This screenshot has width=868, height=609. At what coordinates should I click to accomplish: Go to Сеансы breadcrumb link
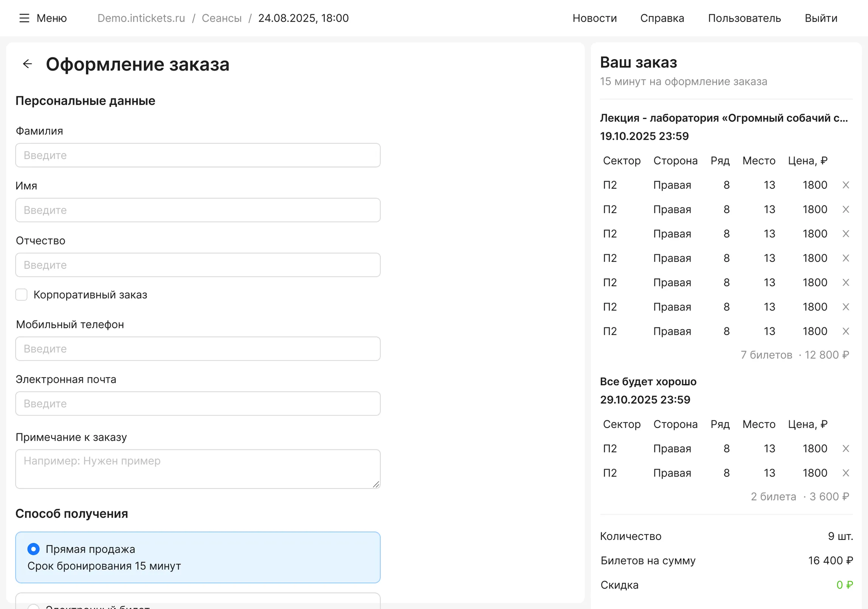tap(222, 18)
